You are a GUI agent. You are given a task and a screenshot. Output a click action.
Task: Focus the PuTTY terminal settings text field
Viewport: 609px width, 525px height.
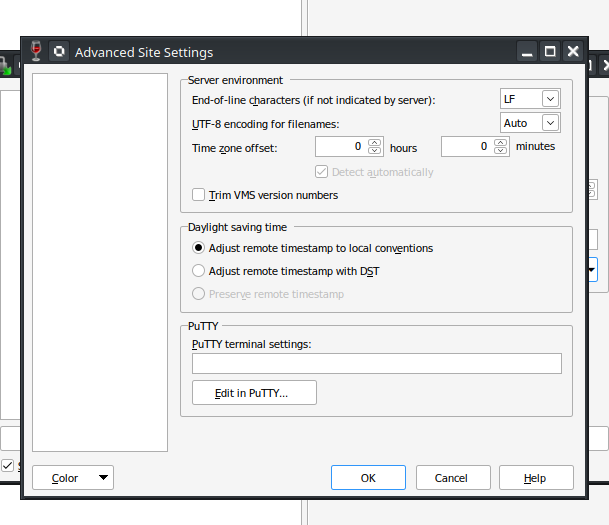376,364
